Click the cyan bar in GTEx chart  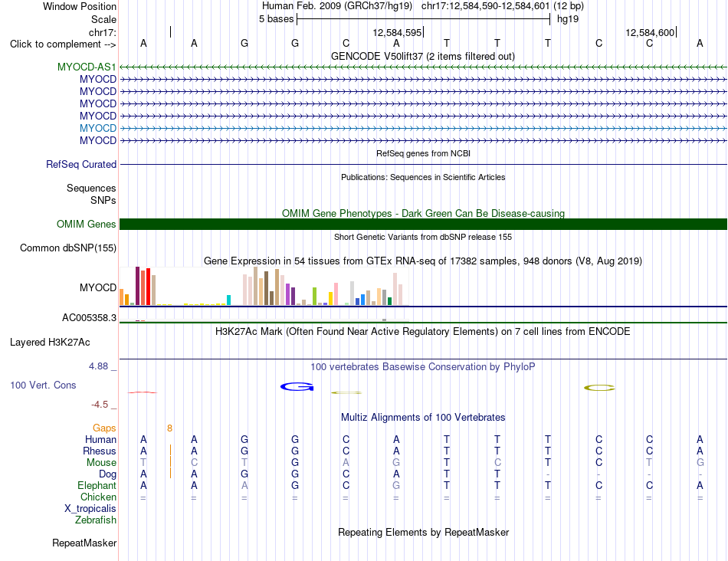(x=228, y=300)
